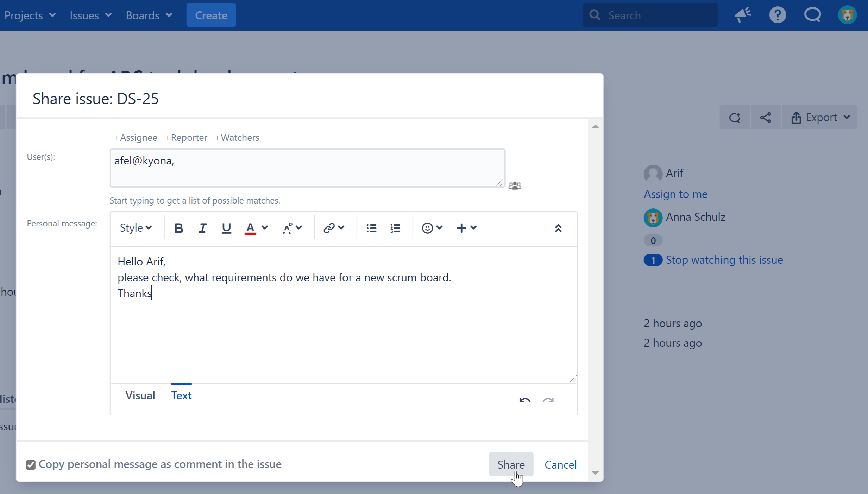The height and width of the screenshot is (494, 868).
Task: Collapse the editor toolbar with the chevron
Action: pyautogui.click(x=558, y=228)
